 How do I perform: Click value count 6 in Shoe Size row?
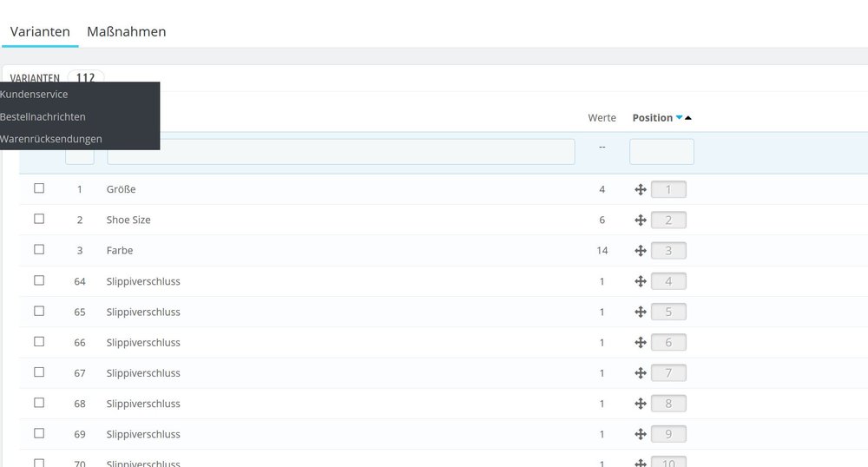(x=602, y=220)
